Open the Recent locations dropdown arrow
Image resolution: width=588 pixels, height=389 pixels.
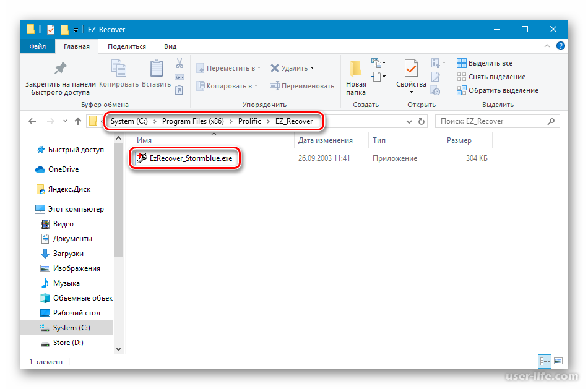65,121
